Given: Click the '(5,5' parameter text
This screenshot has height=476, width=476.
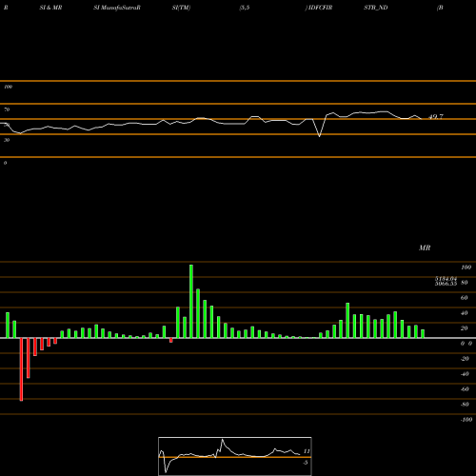Looking at the screenshot, I should click(x=245, y=8).
